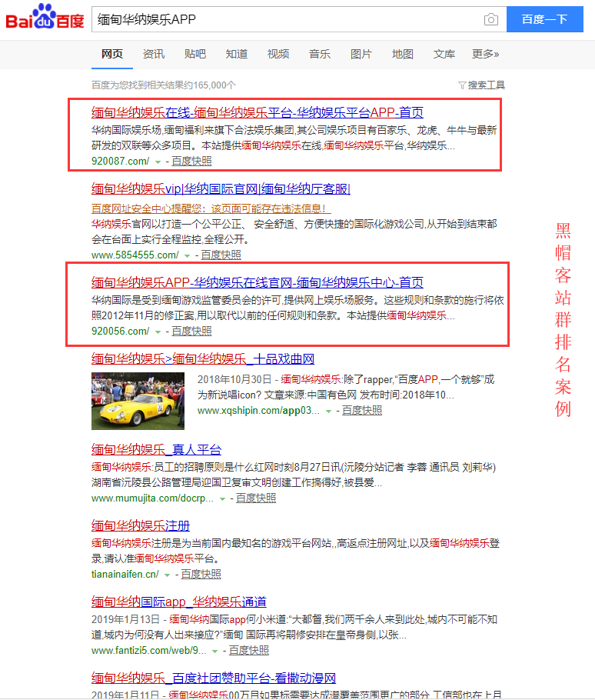Click Baidu security center warning link
Viewport: 595px width, 700px height.
pos(211,208)
